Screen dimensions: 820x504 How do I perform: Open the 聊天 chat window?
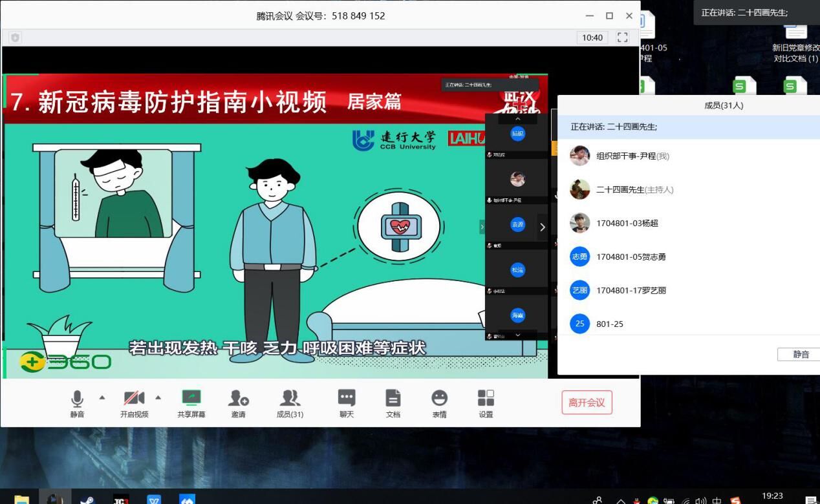pos(347,403)
